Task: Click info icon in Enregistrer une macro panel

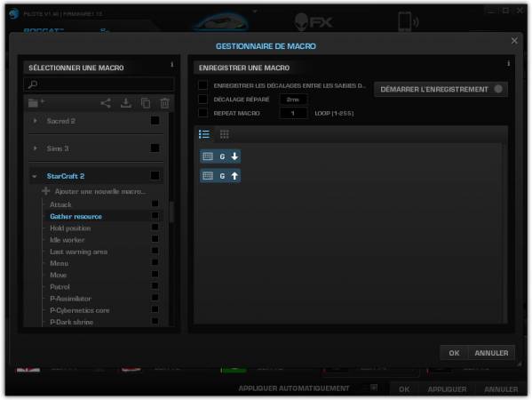Action: 508,63
